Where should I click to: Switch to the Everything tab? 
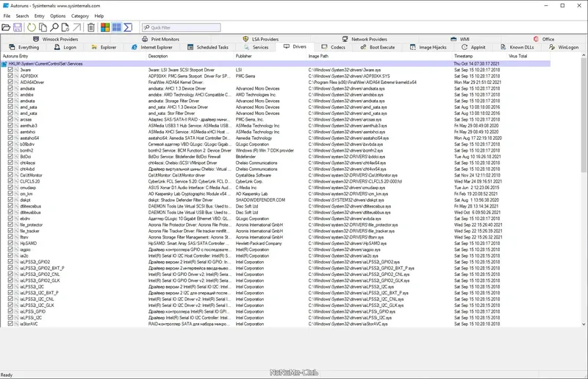tap(24, 47)
